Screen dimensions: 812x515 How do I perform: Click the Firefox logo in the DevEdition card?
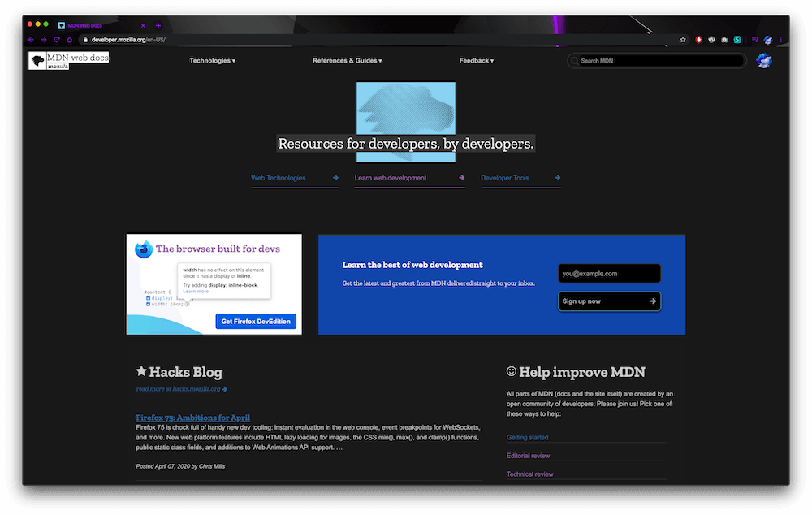pos(142,248)
